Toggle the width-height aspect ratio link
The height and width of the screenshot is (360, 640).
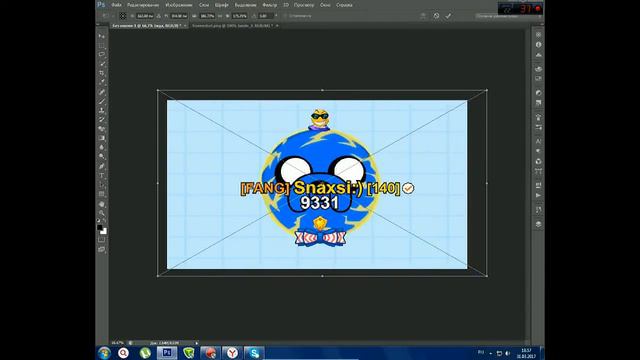[220, 16]
